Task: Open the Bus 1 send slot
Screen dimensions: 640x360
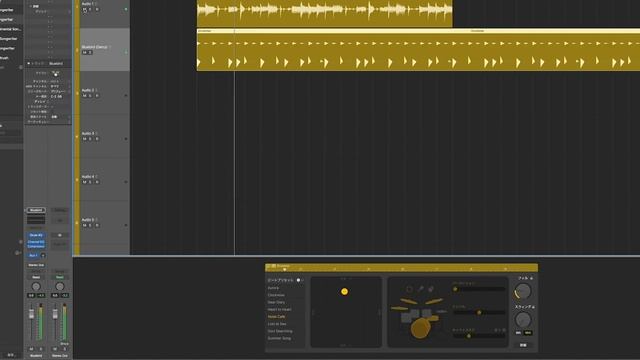Action: [x=33, y=256]
